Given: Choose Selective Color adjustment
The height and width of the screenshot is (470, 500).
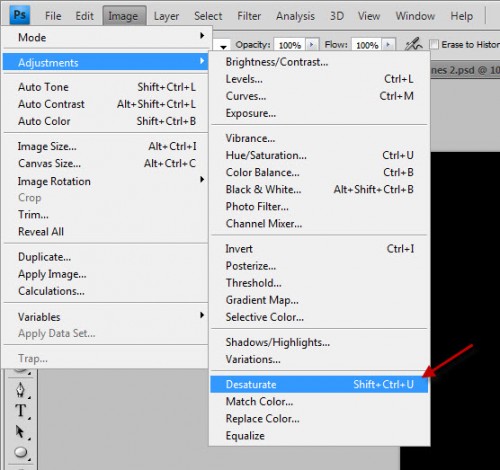Looking at the screenshot, I should pos(319,317).
